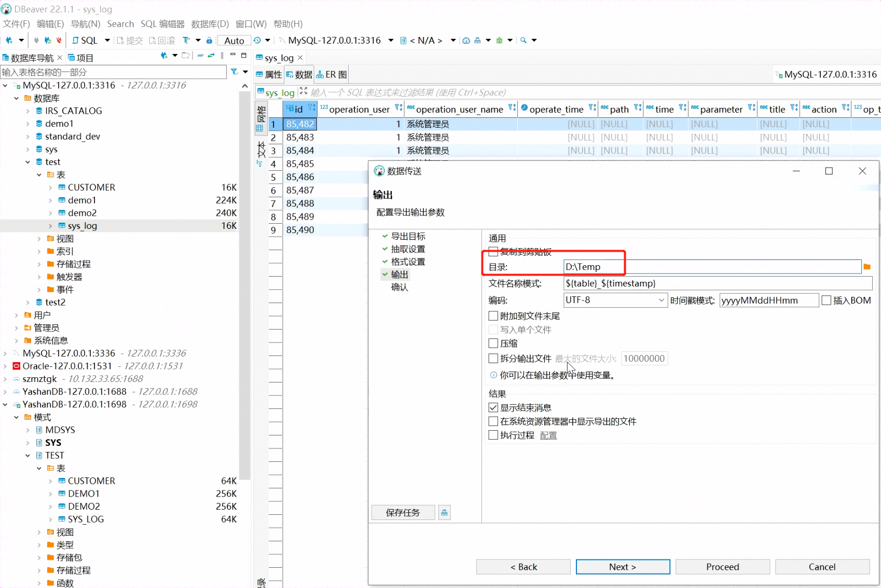Click the red disconnect toolbar icon
The width and height of the screenshot is (881, 588).
click(x=59, y=40)
